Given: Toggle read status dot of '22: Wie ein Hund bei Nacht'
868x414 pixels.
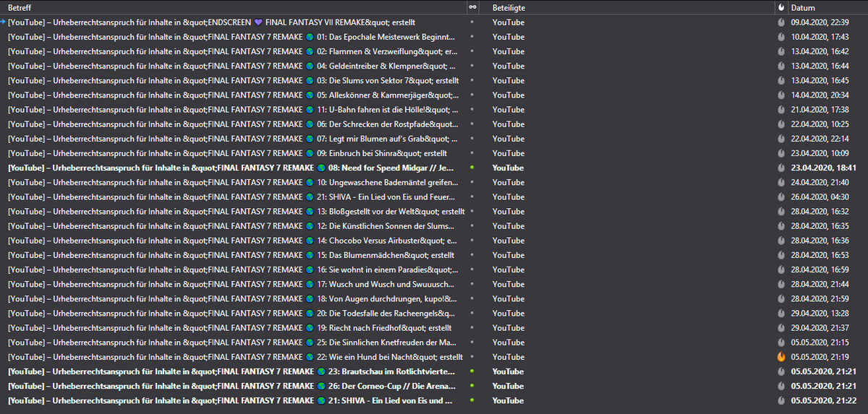Looking at the screenshot, I should tap(472, 357).
